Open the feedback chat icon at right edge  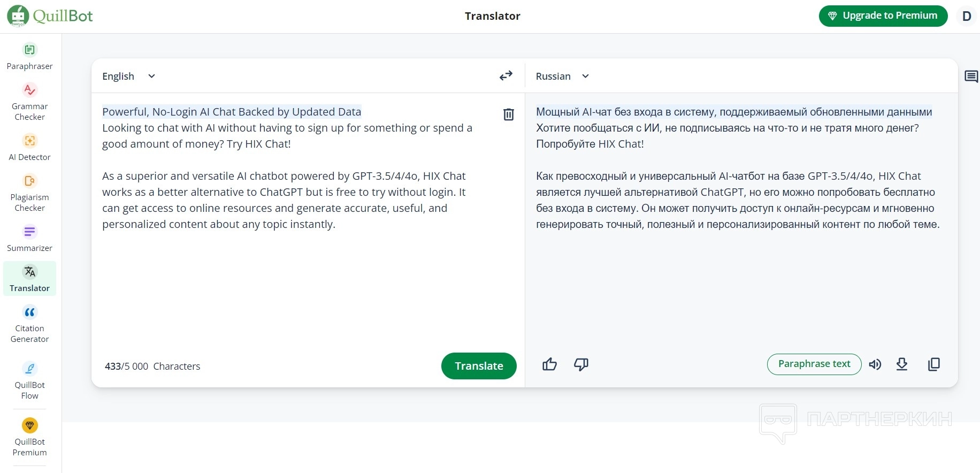click(971, 77)
